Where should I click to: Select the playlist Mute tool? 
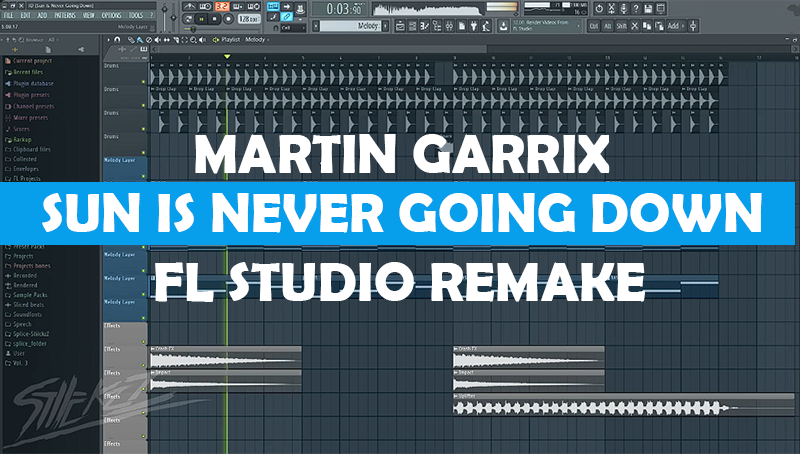click(157, 40)
